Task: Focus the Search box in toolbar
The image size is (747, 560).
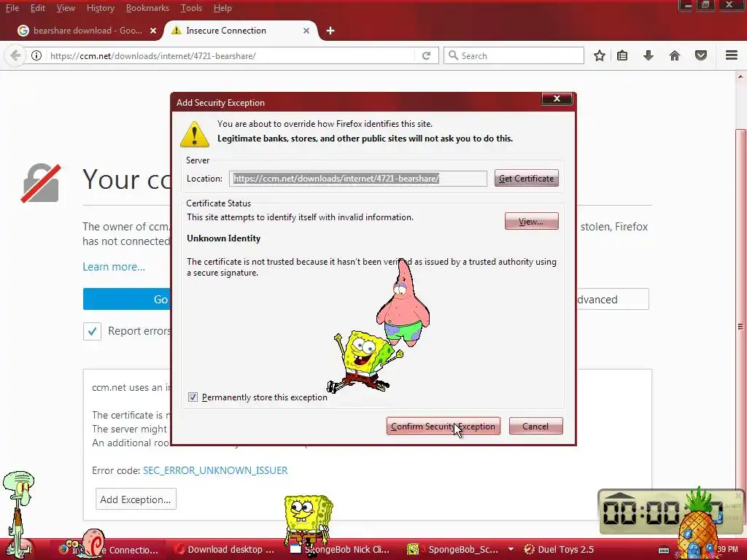Action: pos(514,55)
